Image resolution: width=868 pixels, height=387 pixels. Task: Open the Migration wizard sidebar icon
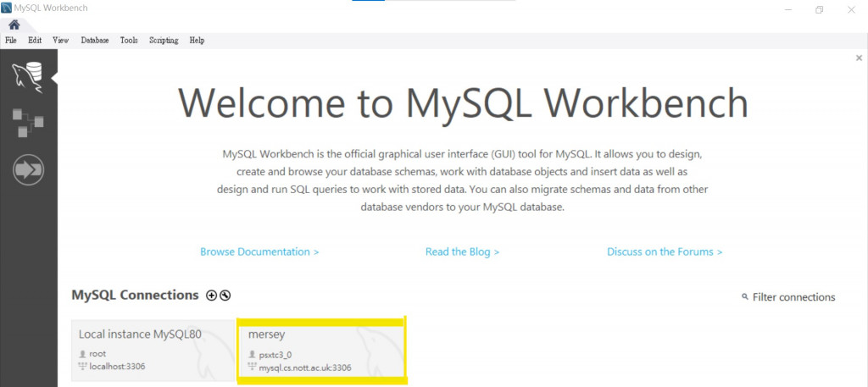tap(28, 169)
